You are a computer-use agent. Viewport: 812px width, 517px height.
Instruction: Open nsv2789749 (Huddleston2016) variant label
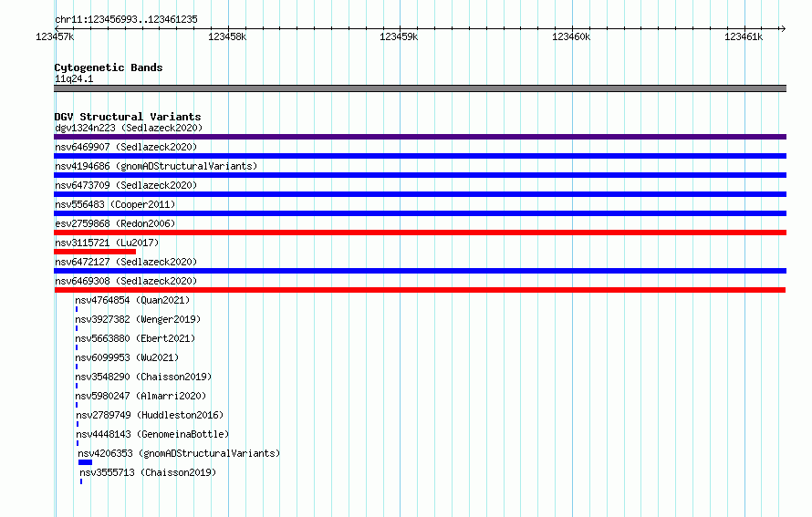point(150,415)
